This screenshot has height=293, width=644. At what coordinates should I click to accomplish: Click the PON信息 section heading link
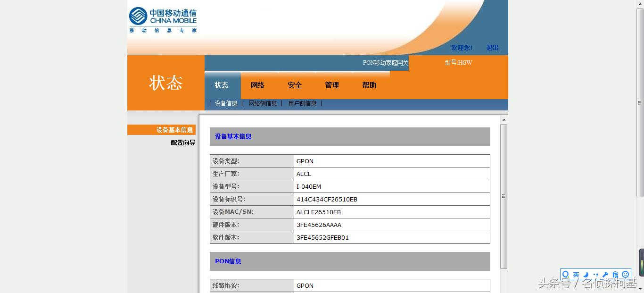[228, 261]
